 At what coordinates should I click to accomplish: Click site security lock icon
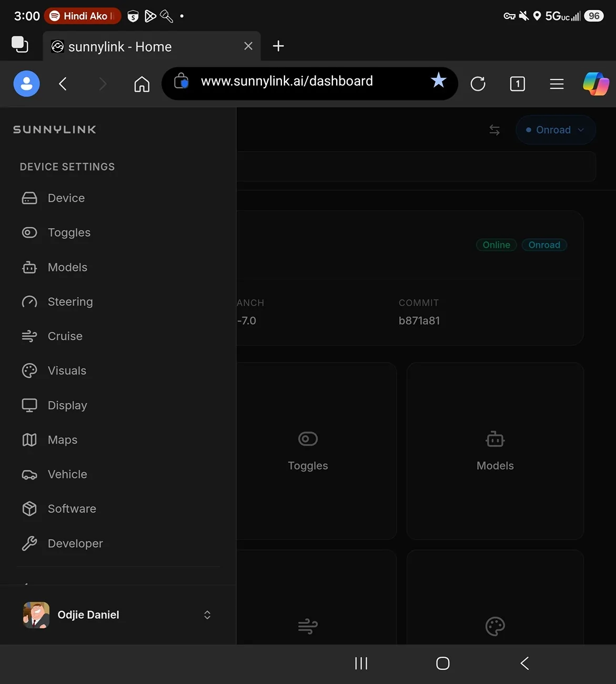[x=181, y=81]
